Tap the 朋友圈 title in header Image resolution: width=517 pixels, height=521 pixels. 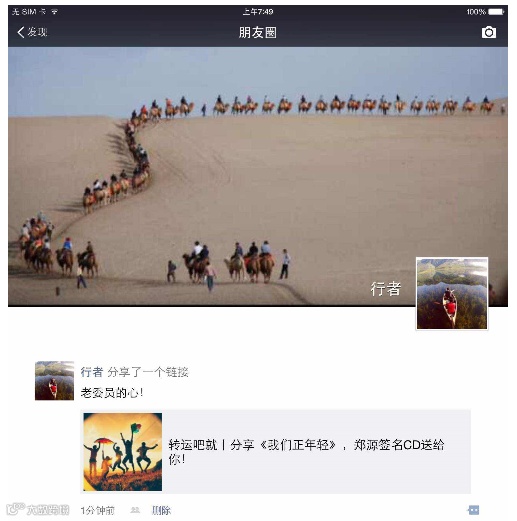click(x=258, y=32)
